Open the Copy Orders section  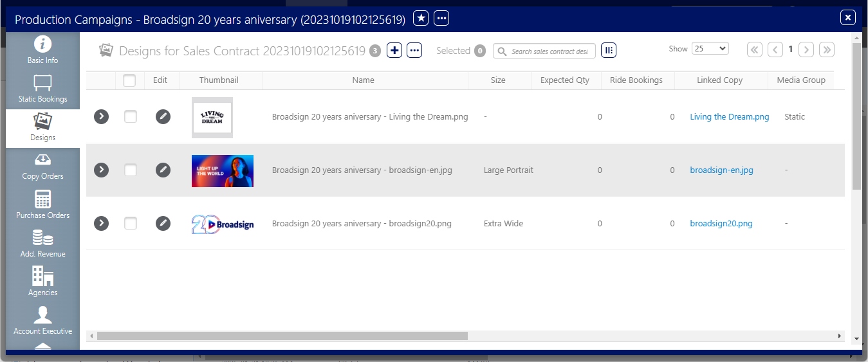coord(42,166)
